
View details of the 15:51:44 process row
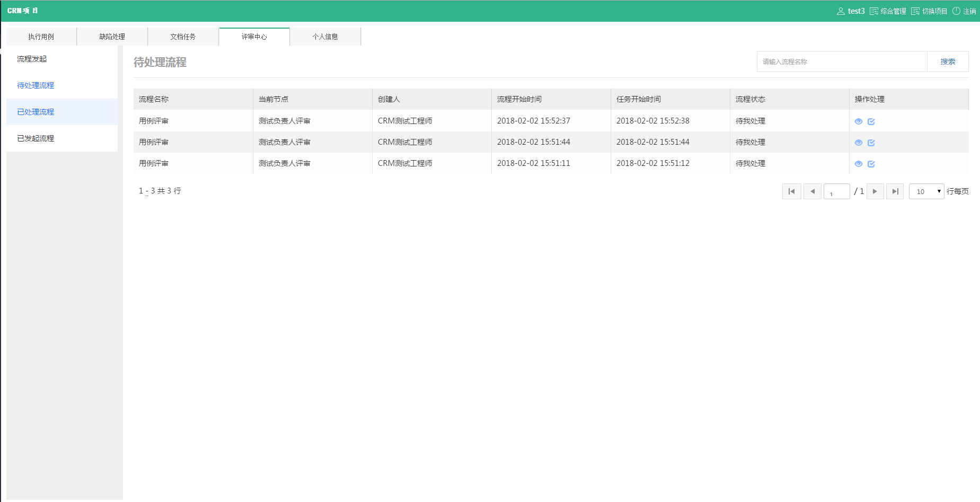click(859, 143)
